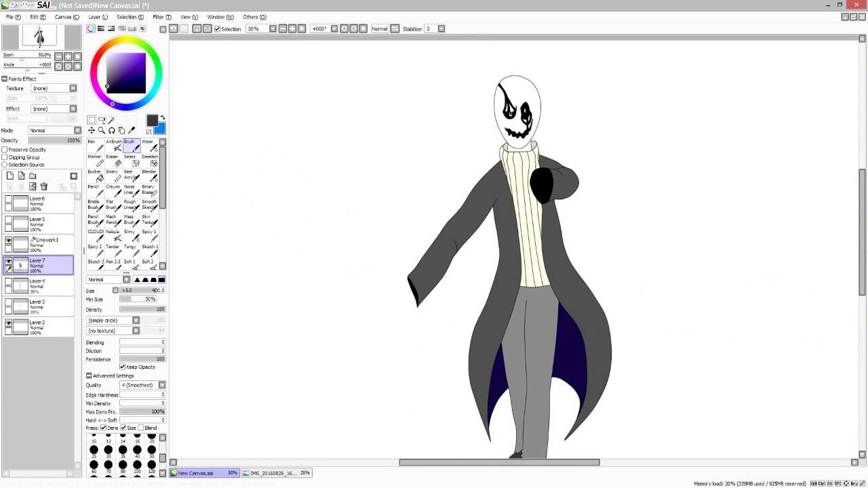Open the brush (no texture) dropdown
868x488 pixels.
click(136, 330)
